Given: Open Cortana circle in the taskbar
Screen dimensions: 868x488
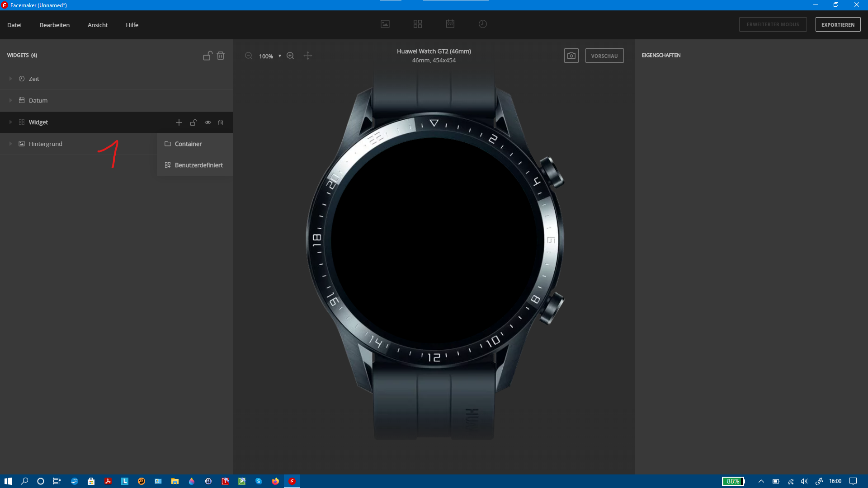Looking at the screenshot, I should (x=41, y=481).
